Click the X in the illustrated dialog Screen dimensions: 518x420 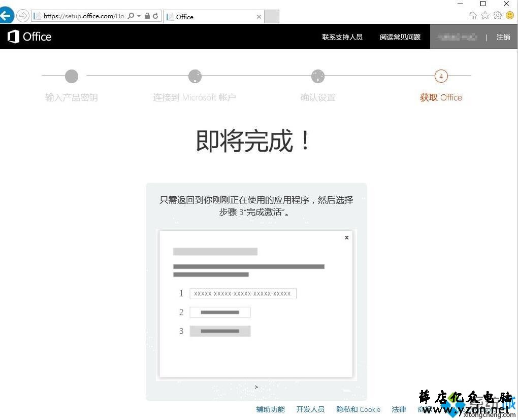[346, 237]
